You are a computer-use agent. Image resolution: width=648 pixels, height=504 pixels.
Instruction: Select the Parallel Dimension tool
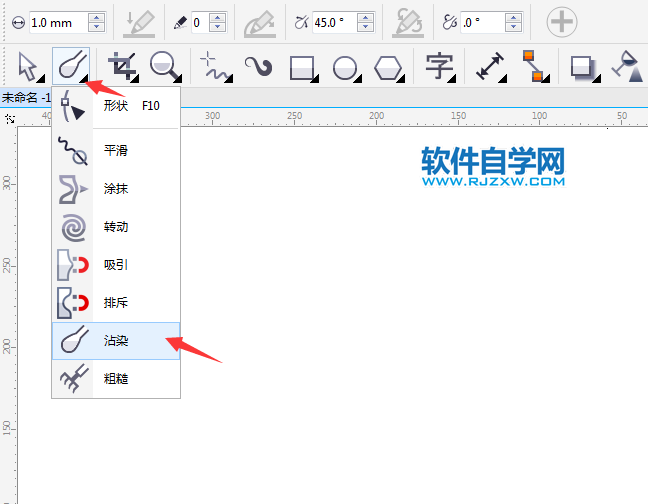(x=489, y=66)
